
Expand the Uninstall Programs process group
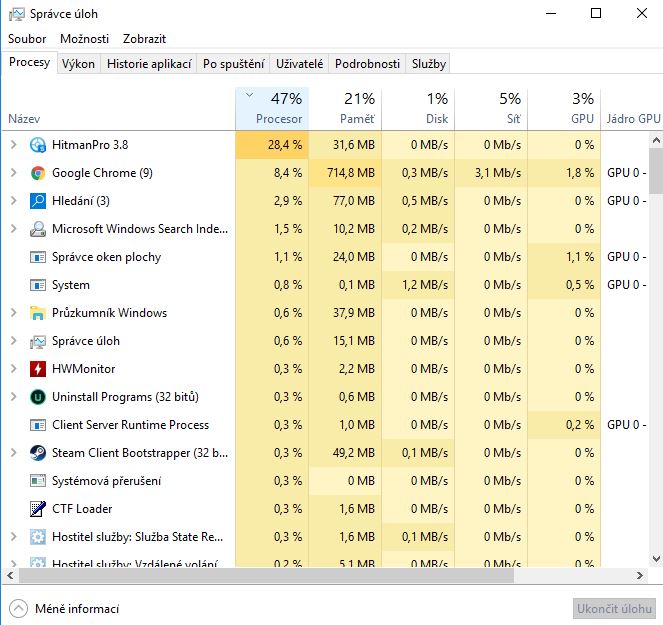(14, 397)
